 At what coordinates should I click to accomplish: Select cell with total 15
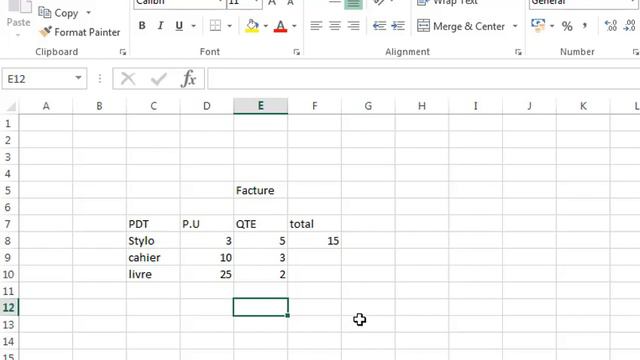point(314,241)
